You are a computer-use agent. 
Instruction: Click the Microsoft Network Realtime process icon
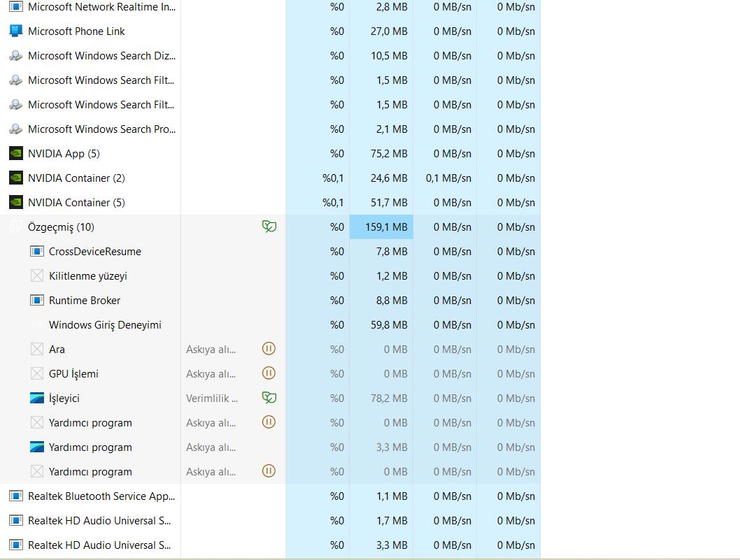16,6
